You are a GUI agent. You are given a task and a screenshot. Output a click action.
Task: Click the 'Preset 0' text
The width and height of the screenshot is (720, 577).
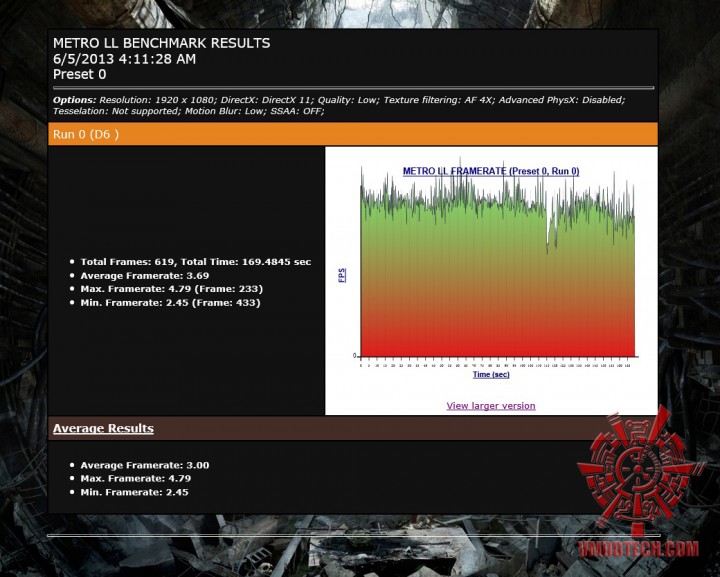(79, 74)
